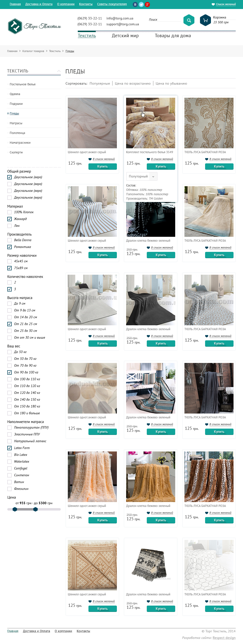Uncheck the Жаккард material checkbox
Viewport: 243px width, 644px height.
[9, 219]
